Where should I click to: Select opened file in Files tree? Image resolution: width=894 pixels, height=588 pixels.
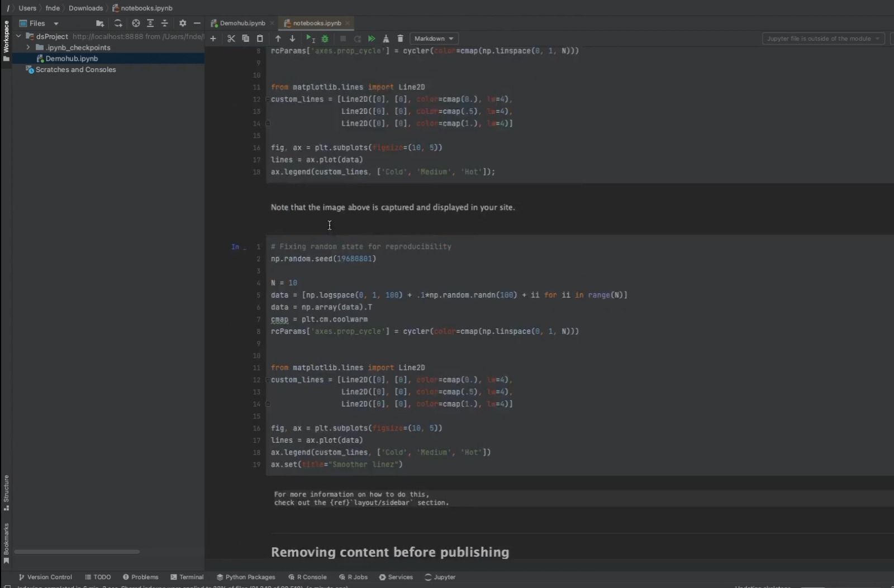(136, 23)
